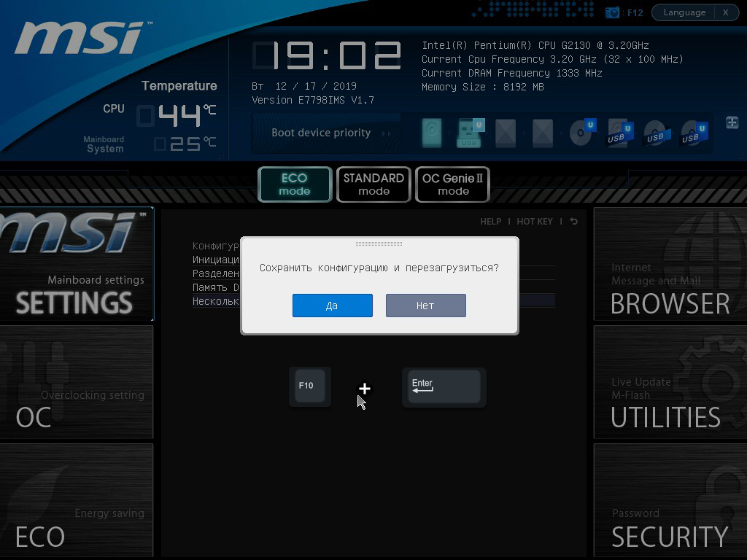The image size is (747, 560).
Task: Click the dialog's top drag handle
Action: pyautogui.click(x=379, y=244)
